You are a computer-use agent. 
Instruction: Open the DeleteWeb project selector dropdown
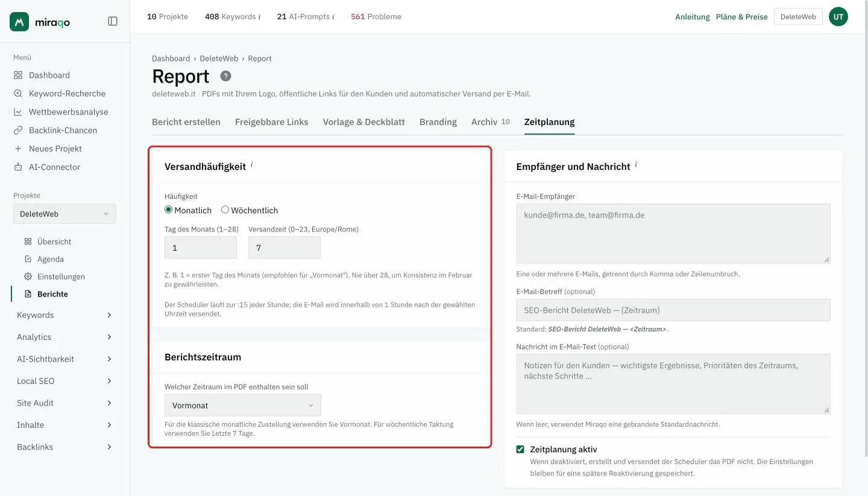pyautogui.click(x=64, y=214)
